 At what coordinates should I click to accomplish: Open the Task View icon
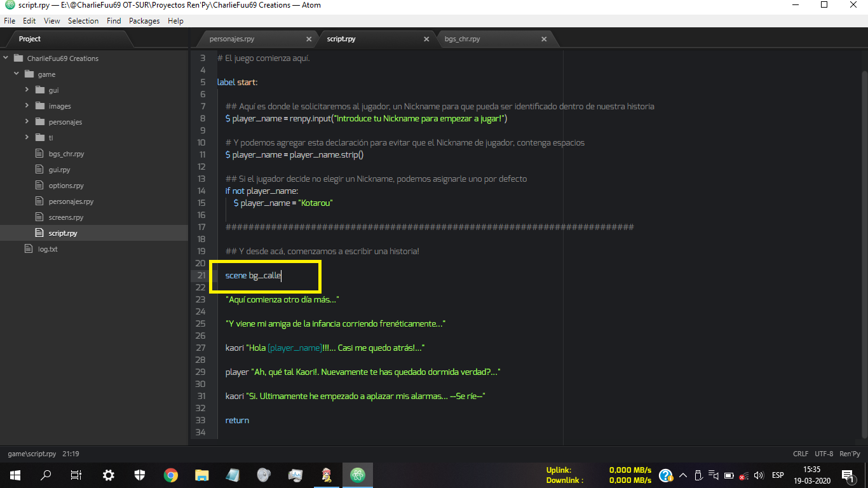(x=76, y=475)
